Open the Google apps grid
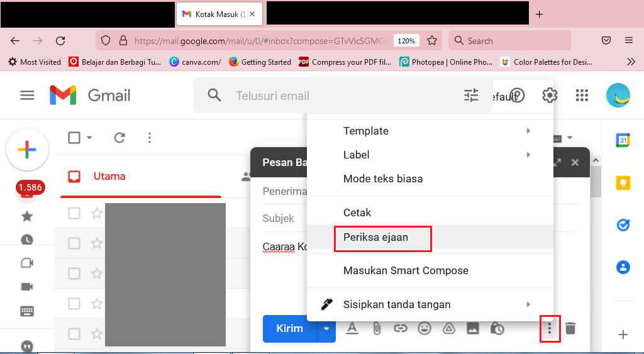The height and width of the screenshot is (354, 644). pos(582,96)
